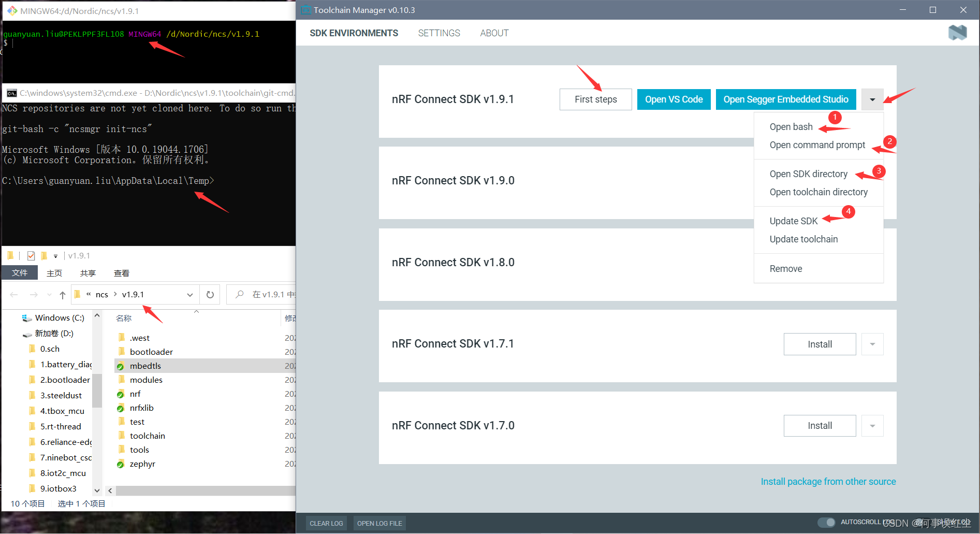This screenshot has height=534, width=980.
Task: Click the MINGW64 window title icon
Action: (12, 10)
